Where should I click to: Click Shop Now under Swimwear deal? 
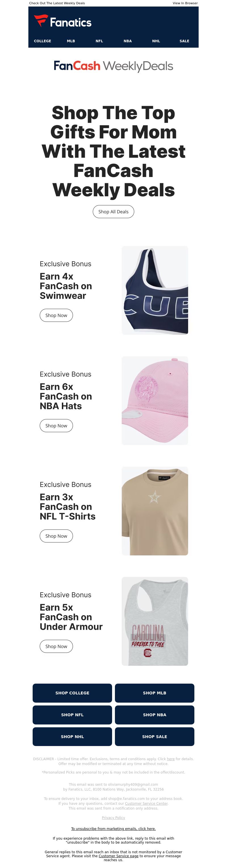(56, 315)
